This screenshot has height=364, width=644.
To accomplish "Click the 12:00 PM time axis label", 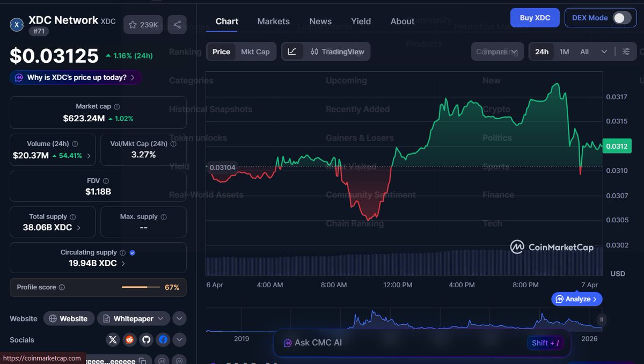I will 398,285.
